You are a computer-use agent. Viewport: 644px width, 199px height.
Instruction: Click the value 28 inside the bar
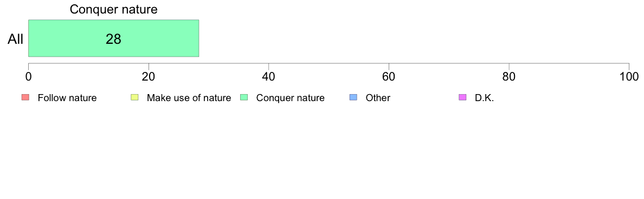point(114,39)
